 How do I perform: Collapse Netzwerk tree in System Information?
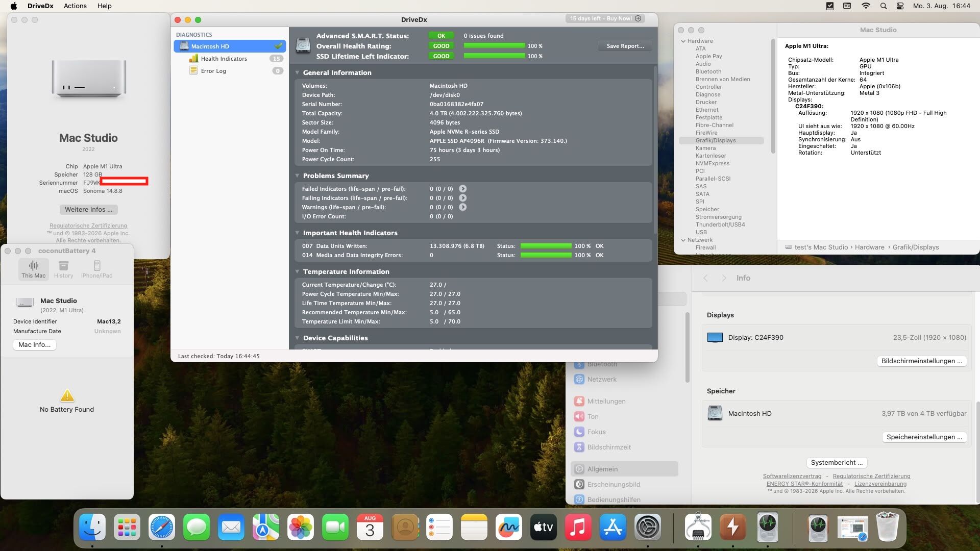[683, 240]
